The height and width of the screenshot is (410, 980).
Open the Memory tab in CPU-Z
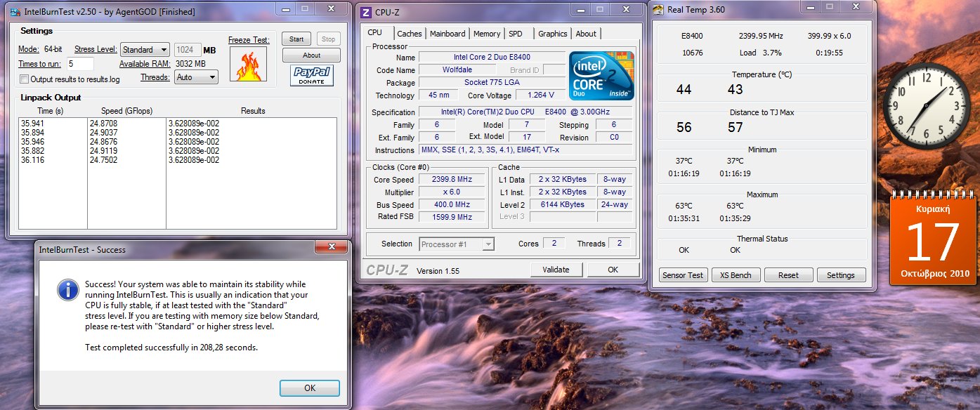point(487,34)
